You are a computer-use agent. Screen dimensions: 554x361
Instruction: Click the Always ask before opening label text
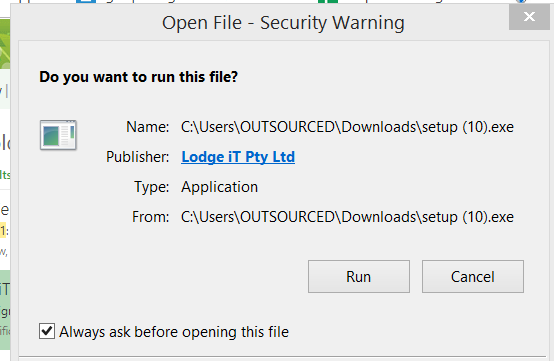click(x=174, y=332)
